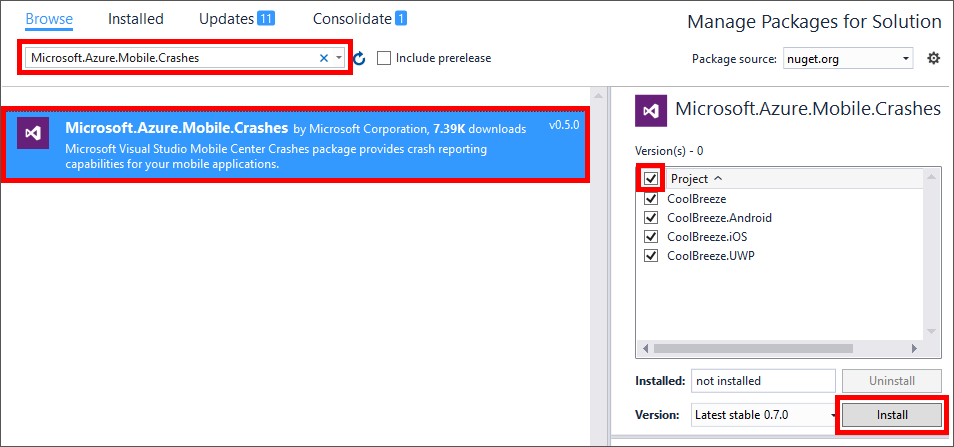The height and width of the screenshot is (447, 954).
Task: Open package source settings gear
Action: [x=933, y=58]
